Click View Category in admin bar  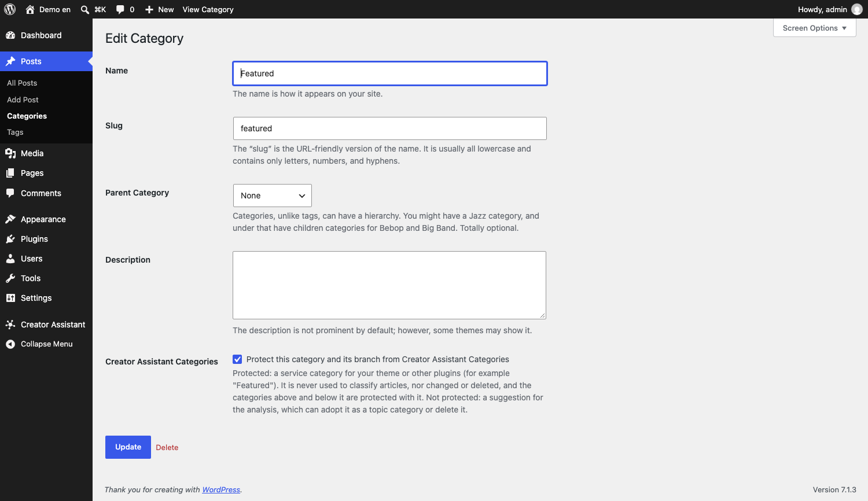(x=208, y=9)
